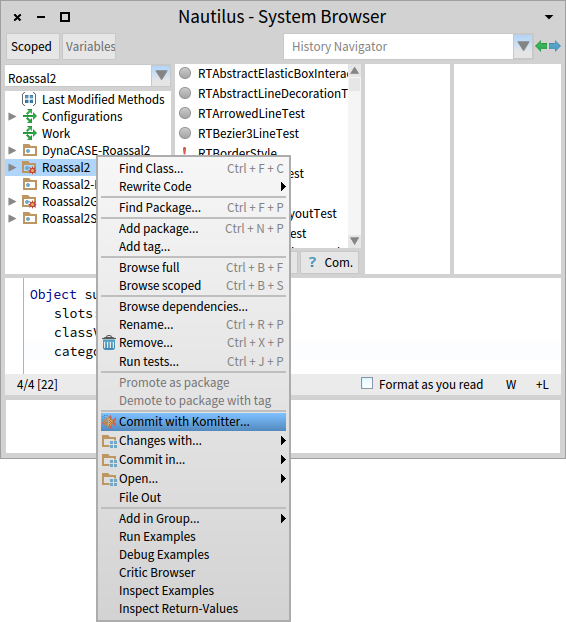Click the folder icon next to Commit in...
The height and width of the screenshot is (622, 566).
point(109,460)
